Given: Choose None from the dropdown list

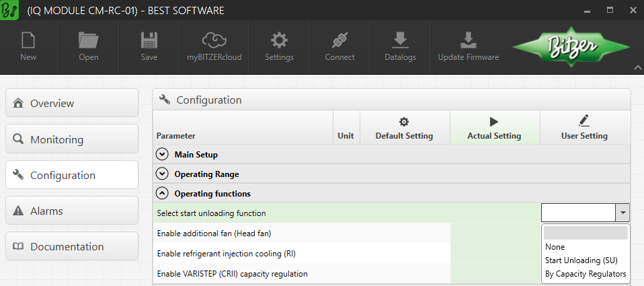Looking at the screenshot, I should [555, 247].
